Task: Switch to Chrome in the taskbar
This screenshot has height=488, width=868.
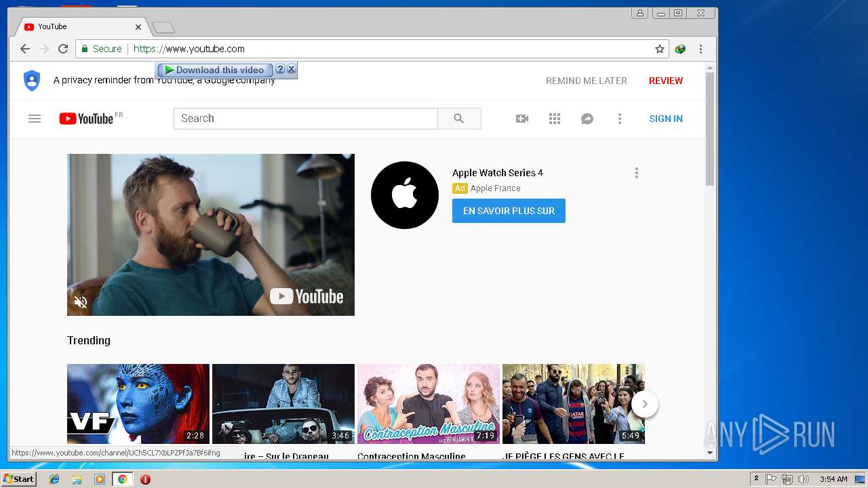Action: coord(123,479)
